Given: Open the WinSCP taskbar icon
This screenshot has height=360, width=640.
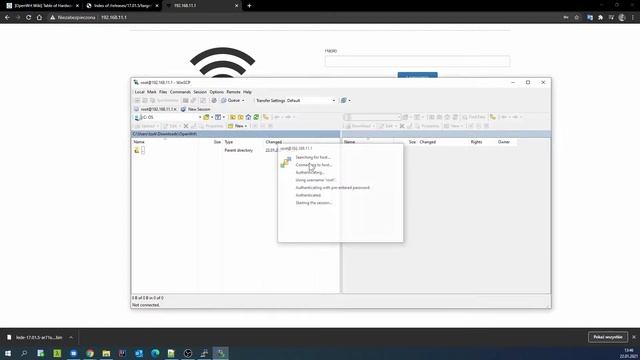Looking at the screenshot, I should click(x=220, y=353).
